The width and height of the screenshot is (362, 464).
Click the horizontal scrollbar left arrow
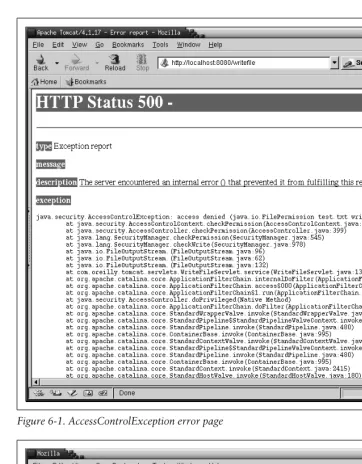36,382
